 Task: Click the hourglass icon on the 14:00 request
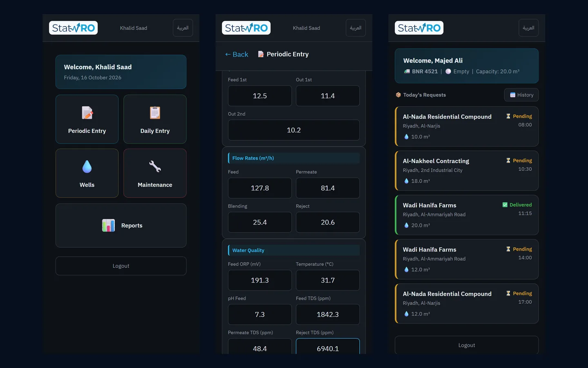[x=508, y=249]
